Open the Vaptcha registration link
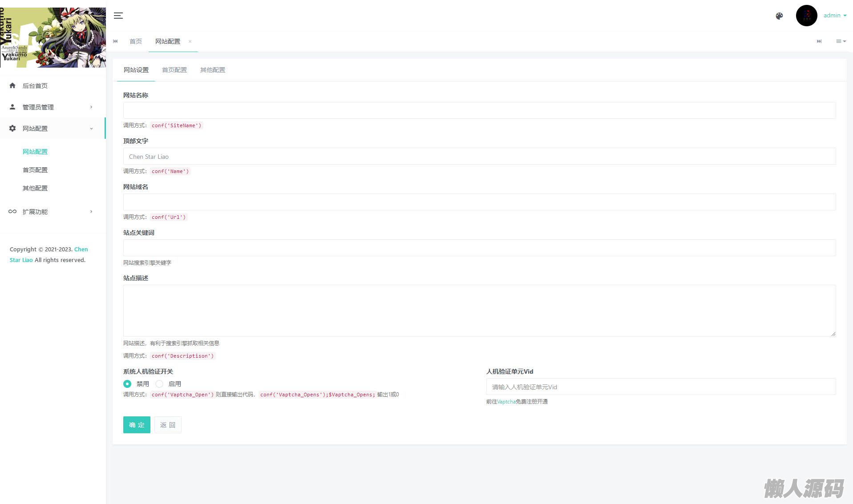The height and width of the screenshot is (504, 853). [x=506, y=402]
